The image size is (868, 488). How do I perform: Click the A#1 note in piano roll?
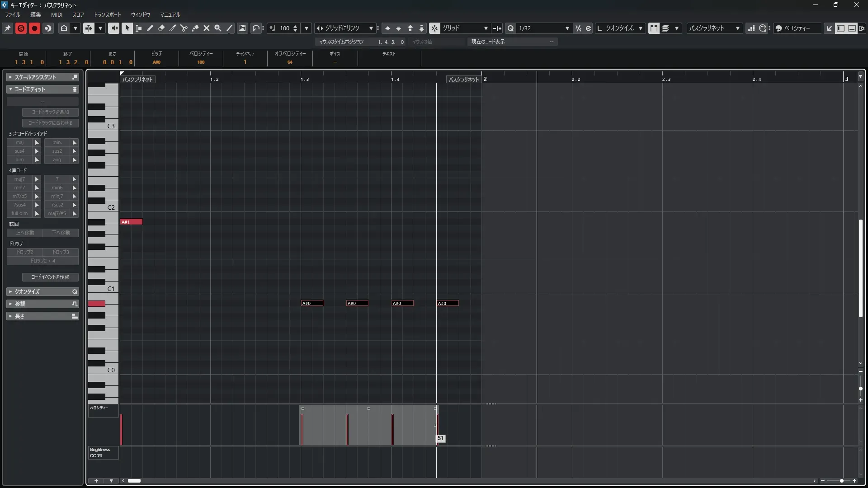(x=132, y=222)
